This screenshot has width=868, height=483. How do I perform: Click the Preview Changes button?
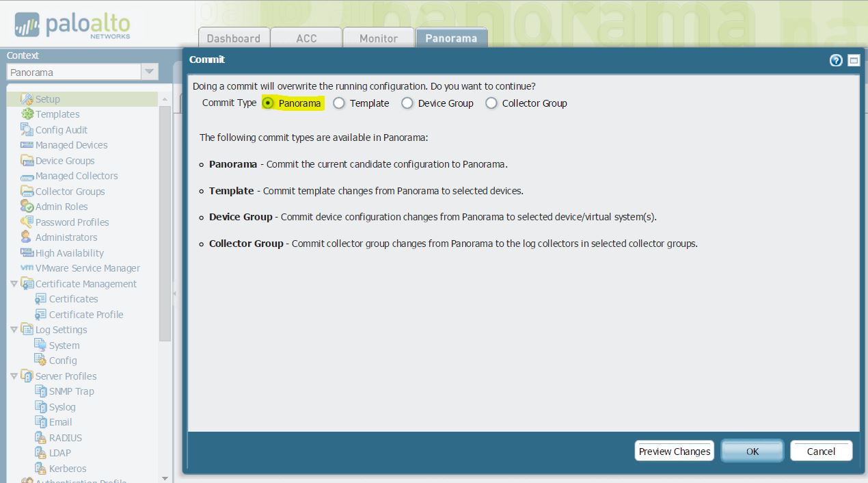(675, 451)
